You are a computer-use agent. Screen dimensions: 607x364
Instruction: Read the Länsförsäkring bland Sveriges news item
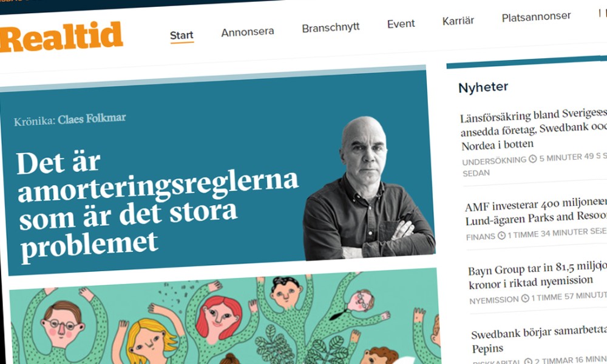click(533, 130)
